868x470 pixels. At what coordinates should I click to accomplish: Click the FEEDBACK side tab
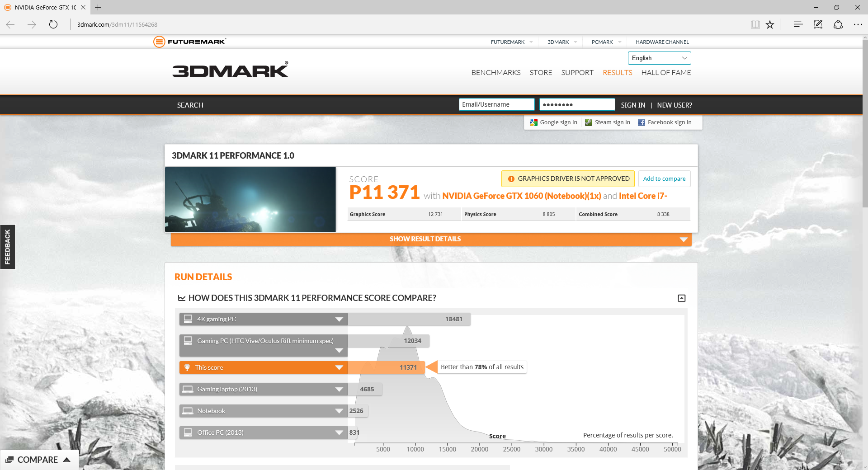click(7, 247)
